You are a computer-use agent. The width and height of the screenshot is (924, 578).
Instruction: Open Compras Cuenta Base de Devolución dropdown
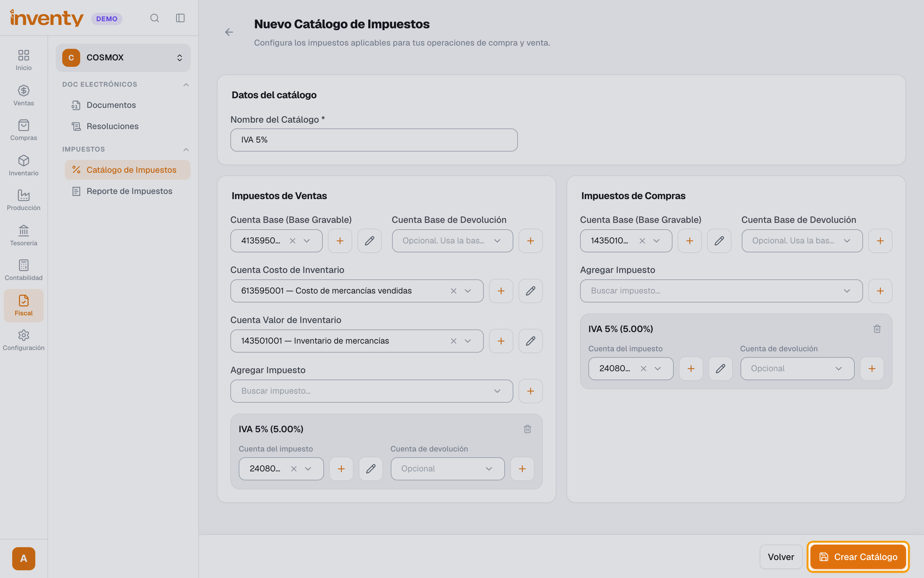click(802, 241)
